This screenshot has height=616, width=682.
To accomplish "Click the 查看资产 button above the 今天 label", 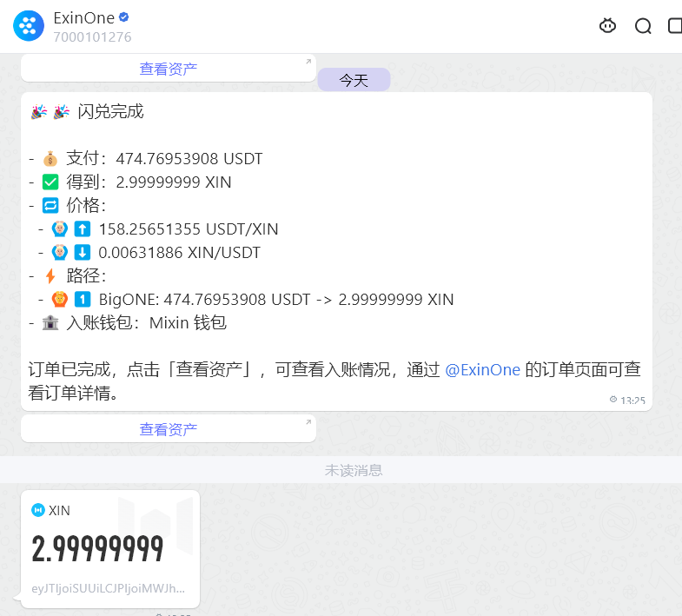I will click(x=169, y=69).
